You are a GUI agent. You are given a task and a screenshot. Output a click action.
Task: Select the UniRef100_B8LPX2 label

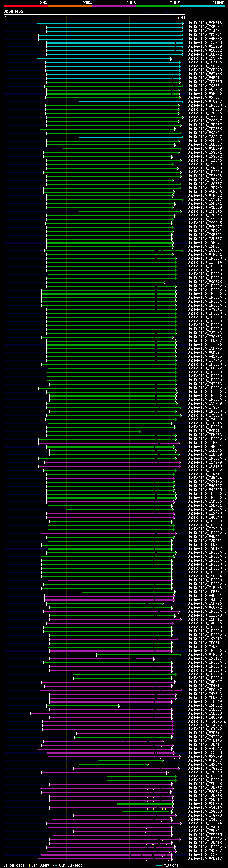click(204, 55)
